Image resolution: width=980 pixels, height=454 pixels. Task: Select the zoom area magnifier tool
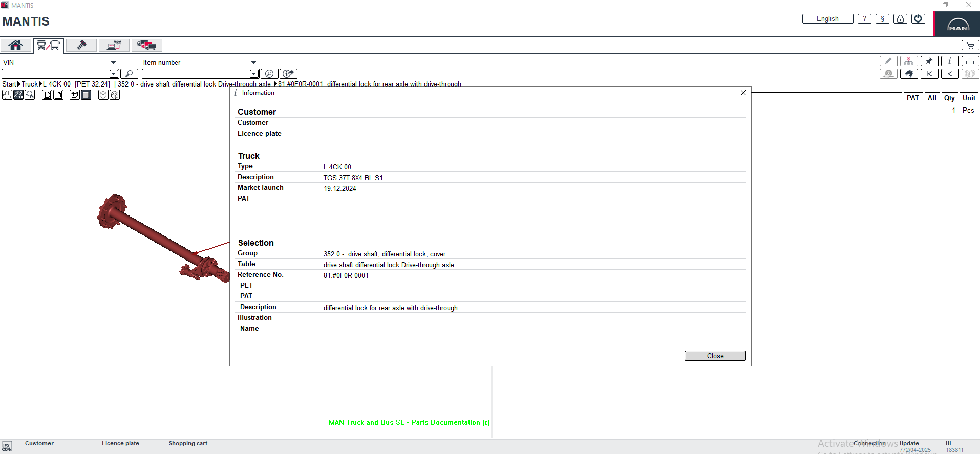(x=30, y=95)
